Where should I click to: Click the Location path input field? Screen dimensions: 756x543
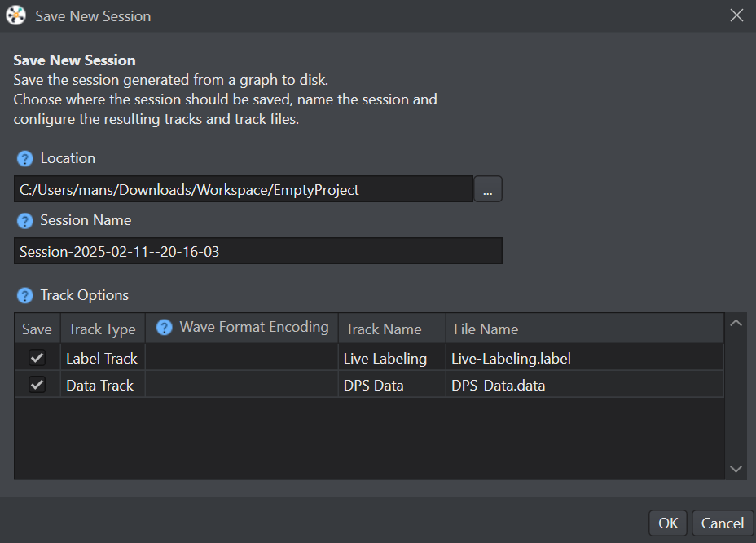(x=244, y=189)
